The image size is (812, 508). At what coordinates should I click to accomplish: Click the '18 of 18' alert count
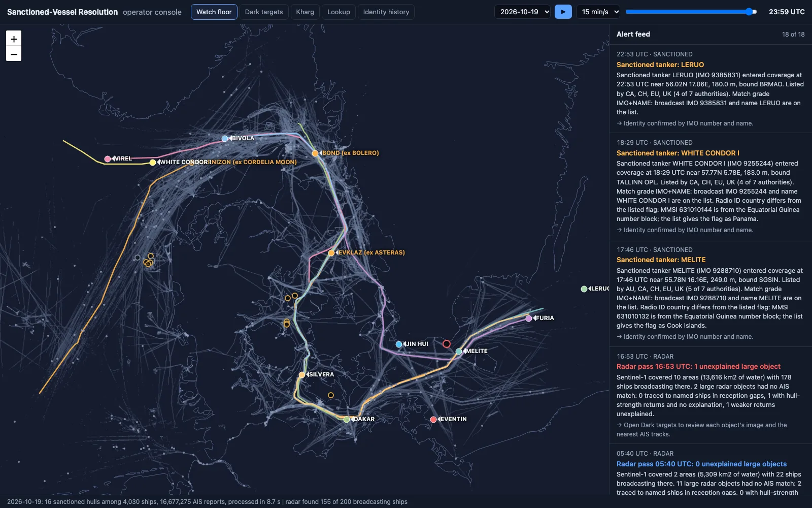tap(793, 35)
